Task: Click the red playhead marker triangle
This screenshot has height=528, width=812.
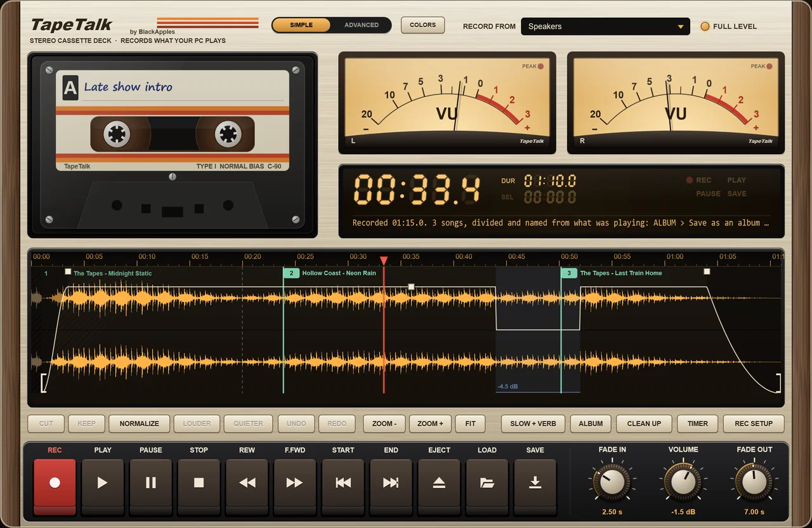Action: 384,260
